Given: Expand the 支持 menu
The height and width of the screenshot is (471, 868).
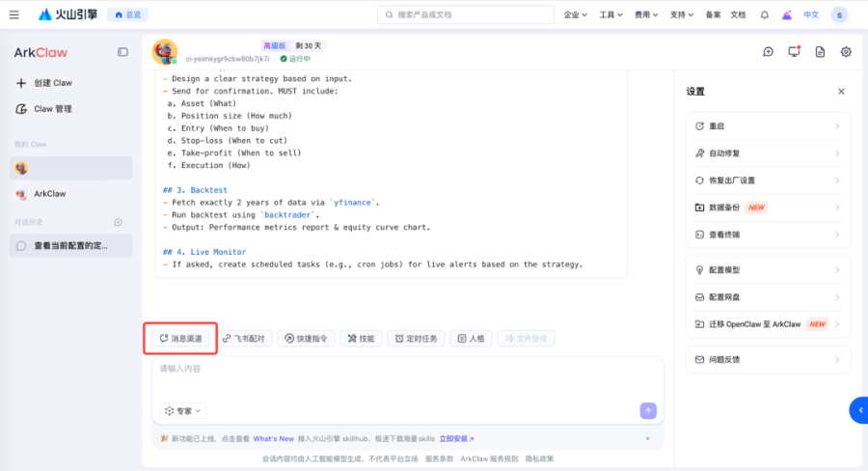Looking at the screenshot, I should pos(682,15).
